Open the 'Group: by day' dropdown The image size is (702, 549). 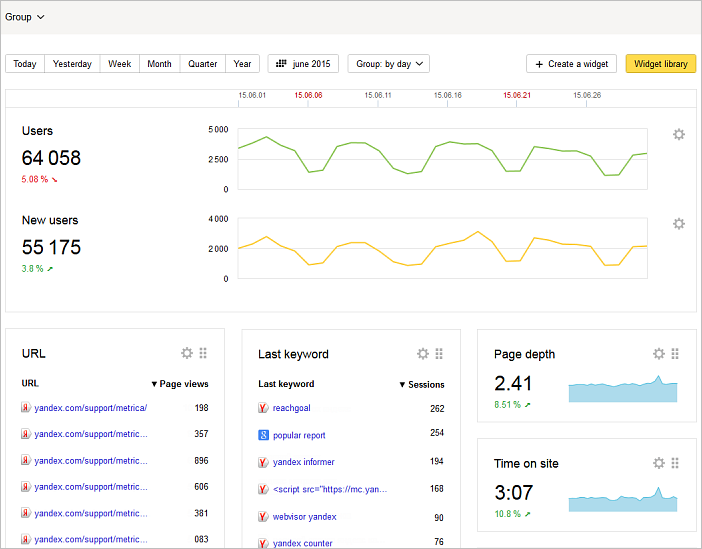(x=388, y=64)
